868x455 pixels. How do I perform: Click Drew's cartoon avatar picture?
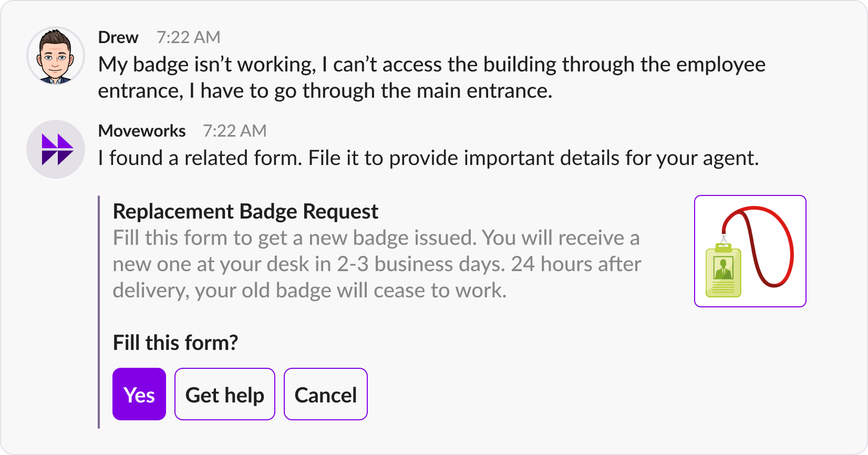(x=55, y=56)
